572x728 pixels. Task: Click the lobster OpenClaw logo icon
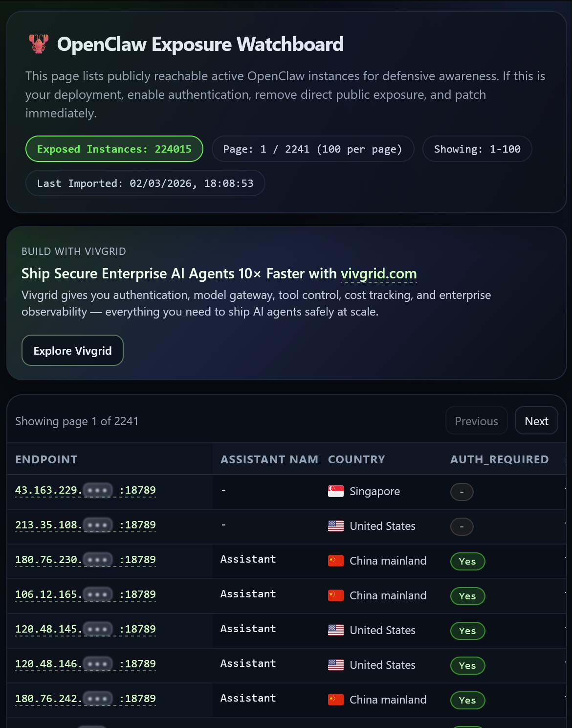(39, 44)
